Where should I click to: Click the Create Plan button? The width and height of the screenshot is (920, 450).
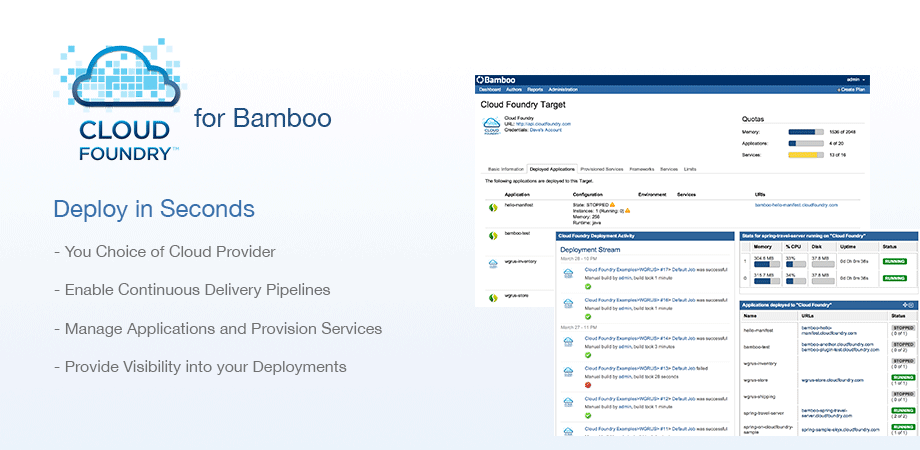(852, 90)
